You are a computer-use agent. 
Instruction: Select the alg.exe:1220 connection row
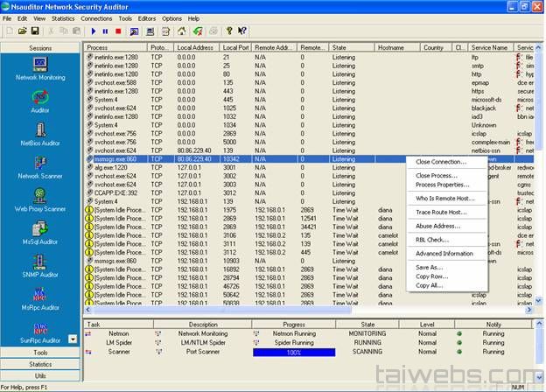[x=112, y=167]
